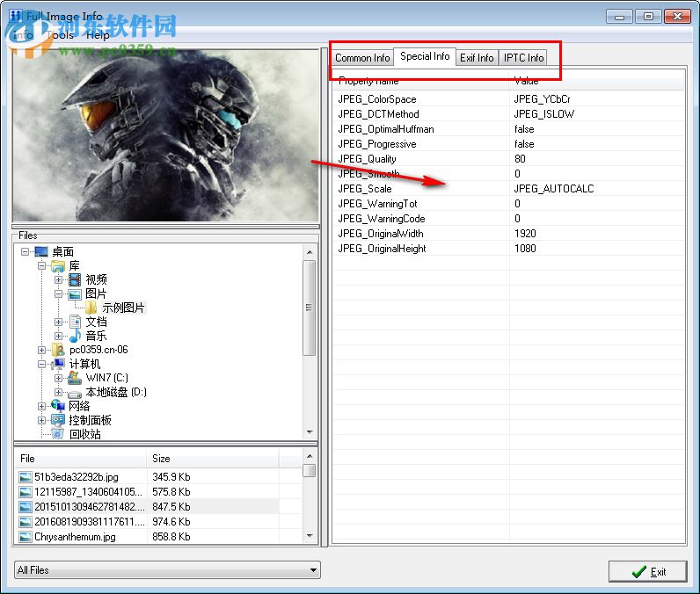Open the Tools menu
Screen dimensions: 700x594
(60, 35)
